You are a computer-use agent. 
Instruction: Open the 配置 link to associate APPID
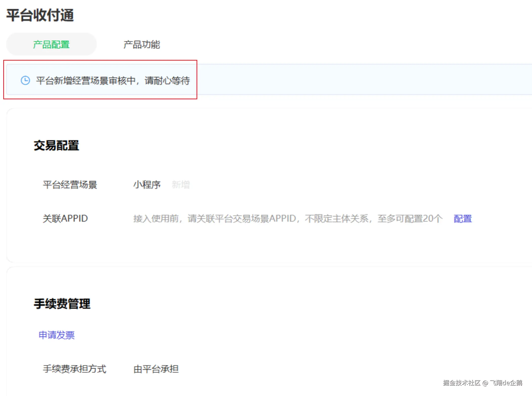click(462, 218)
